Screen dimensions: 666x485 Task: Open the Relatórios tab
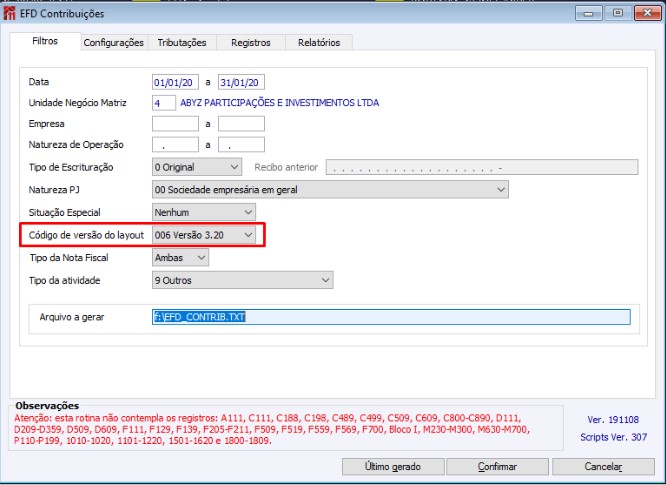[319, 42]
